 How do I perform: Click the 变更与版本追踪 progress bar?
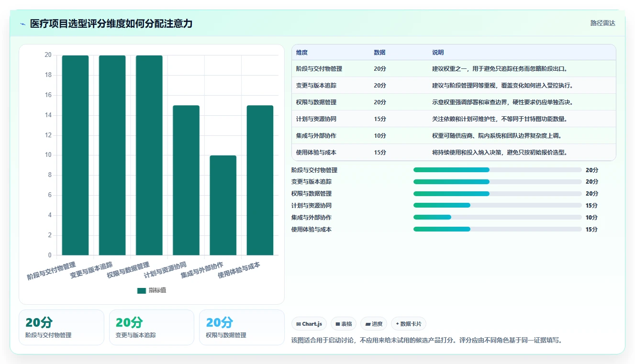pos(498,182)
